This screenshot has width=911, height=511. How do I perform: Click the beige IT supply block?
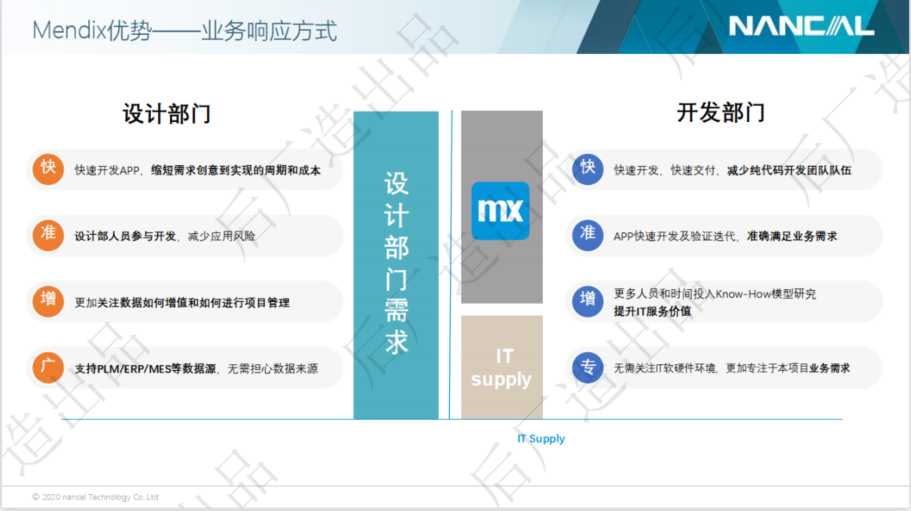(502, 367)
